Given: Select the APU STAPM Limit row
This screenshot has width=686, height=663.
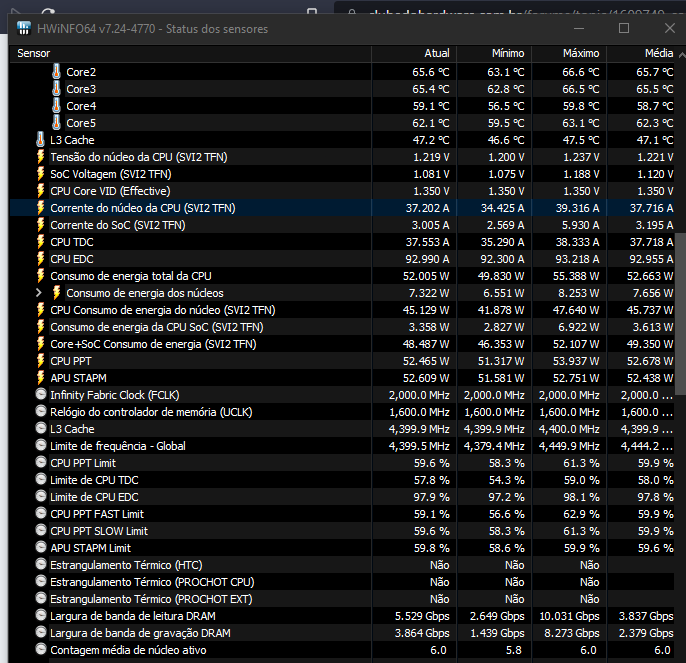Looking at the screenshot, I should click(x=343, y=548).
